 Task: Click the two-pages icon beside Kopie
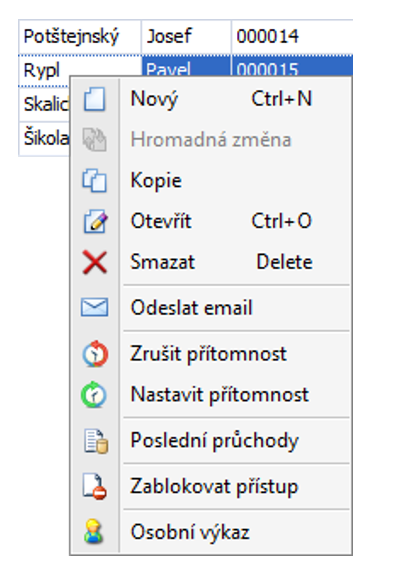coord(95,180)
